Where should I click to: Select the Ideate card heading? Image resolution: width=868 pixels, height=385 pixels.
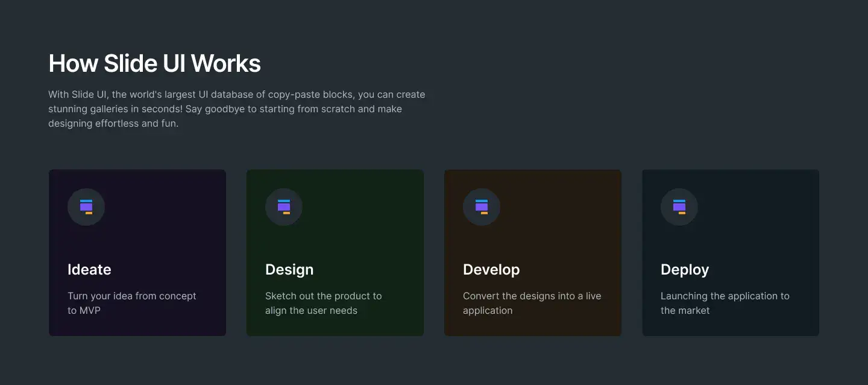(89, 270)
